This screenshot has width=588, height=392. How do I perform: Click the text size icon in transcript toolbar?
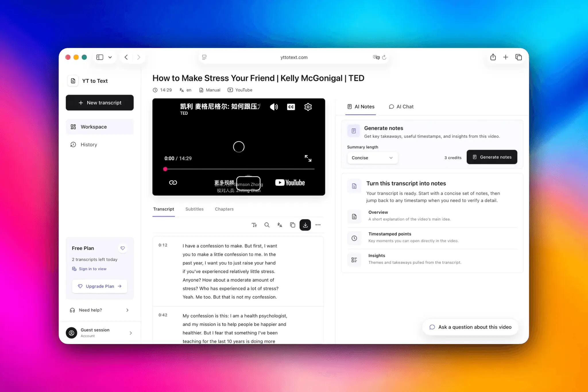[x=254, y=225]
